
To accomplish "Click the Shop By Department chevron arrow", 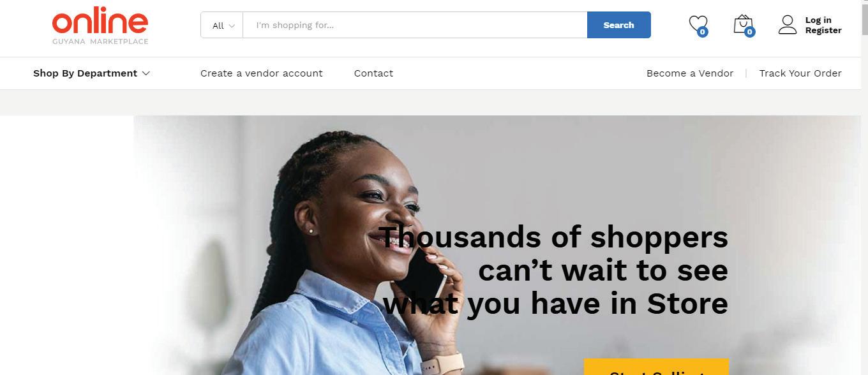I will click(146, 73).
